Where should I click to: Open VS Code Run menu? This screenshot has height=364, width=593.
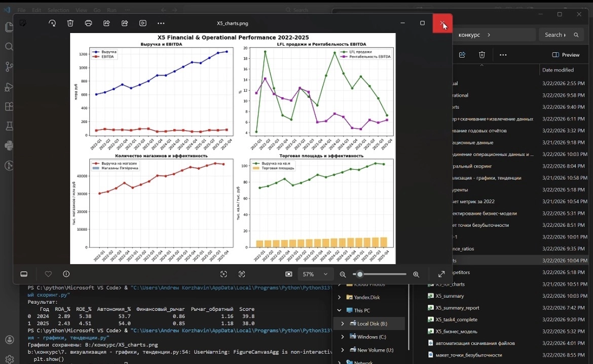point(112,10)
